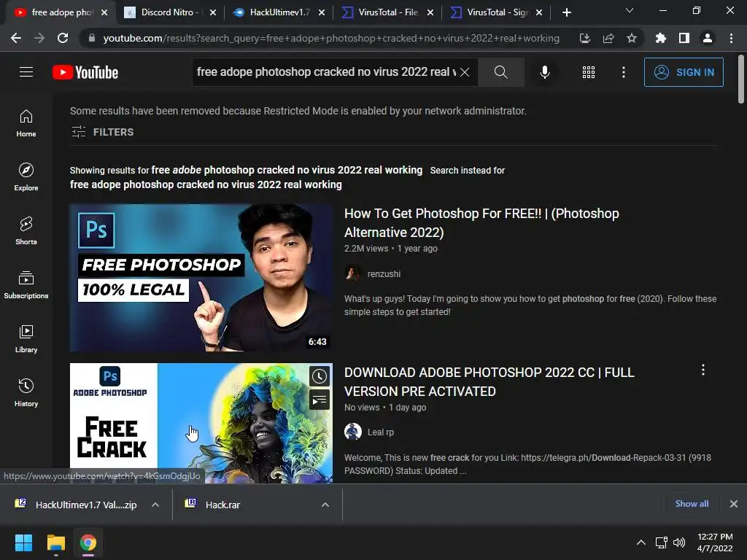Click the YouTube logo

tap(85, 72)
